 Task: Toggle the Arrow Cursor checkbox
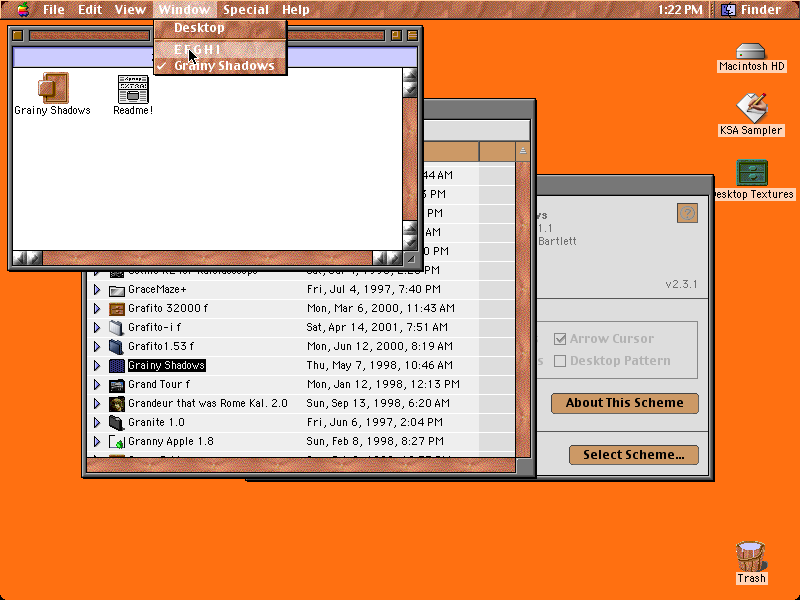pyautogui.click(x=560, y=339)
